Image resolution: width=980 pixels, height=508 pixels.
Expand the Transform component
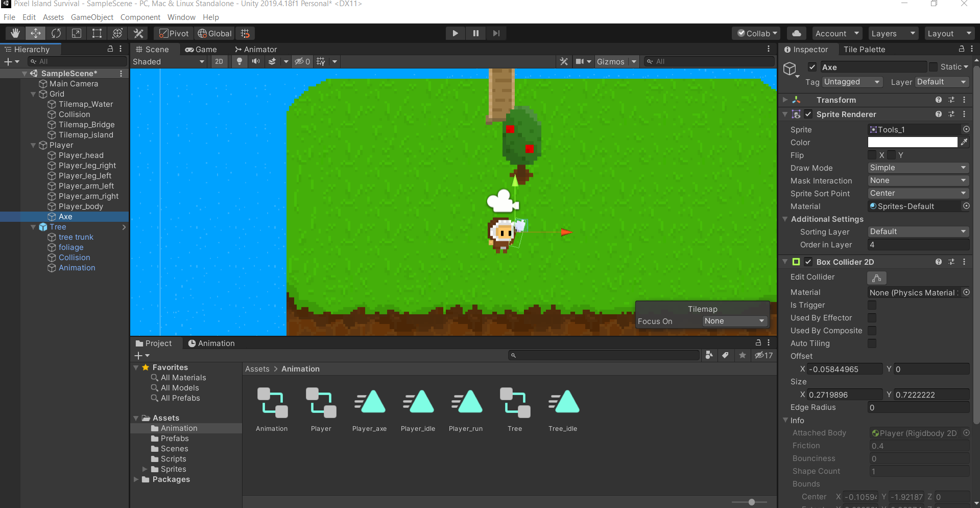coord(785,100)
